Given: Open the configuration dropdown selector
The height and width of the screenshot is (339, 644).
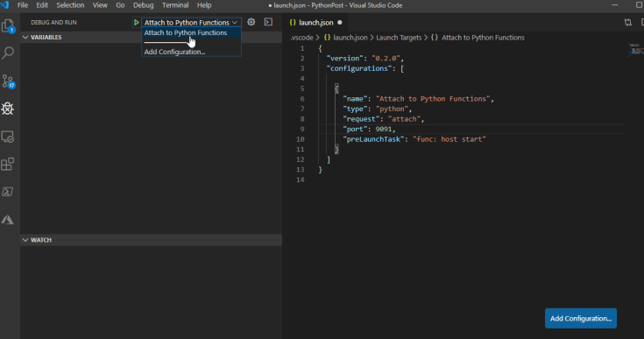Looking at the screenshot, I should 191,23.
